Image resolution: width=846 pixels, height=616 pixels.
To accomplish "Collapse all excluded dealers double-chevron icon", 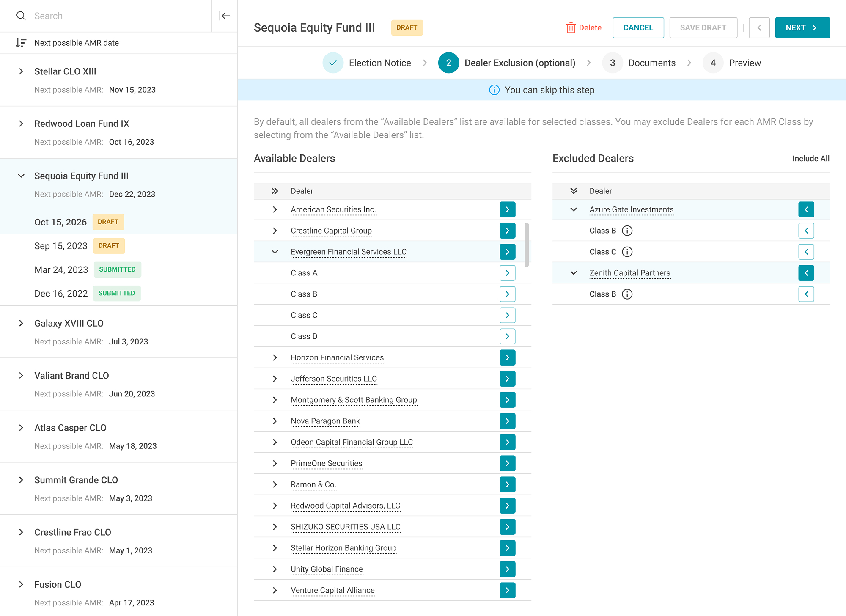I will click(x=574, y=191).
